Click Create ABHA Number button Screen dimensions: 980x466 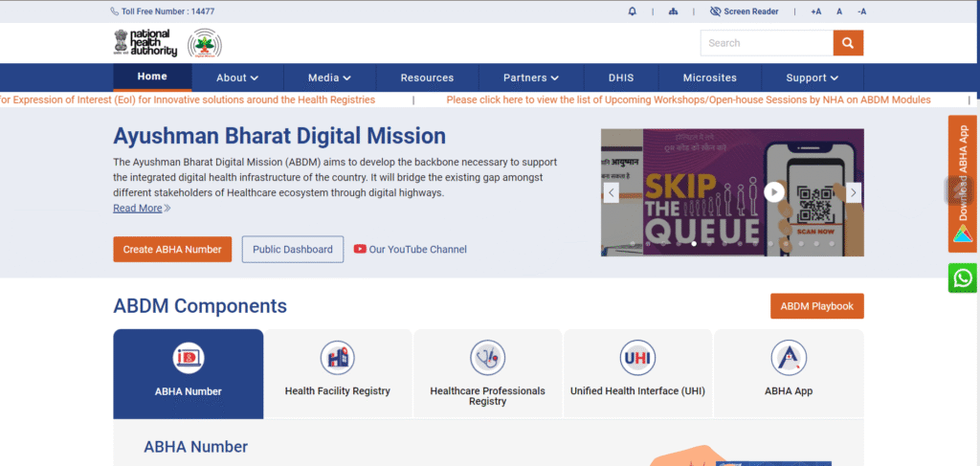(x=172, y=249)
